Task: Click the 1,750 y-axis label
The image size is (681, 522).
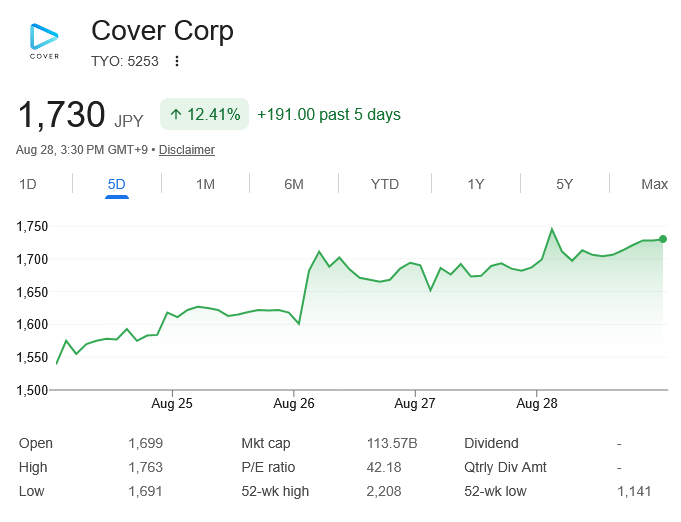Action: click(32, 226)
